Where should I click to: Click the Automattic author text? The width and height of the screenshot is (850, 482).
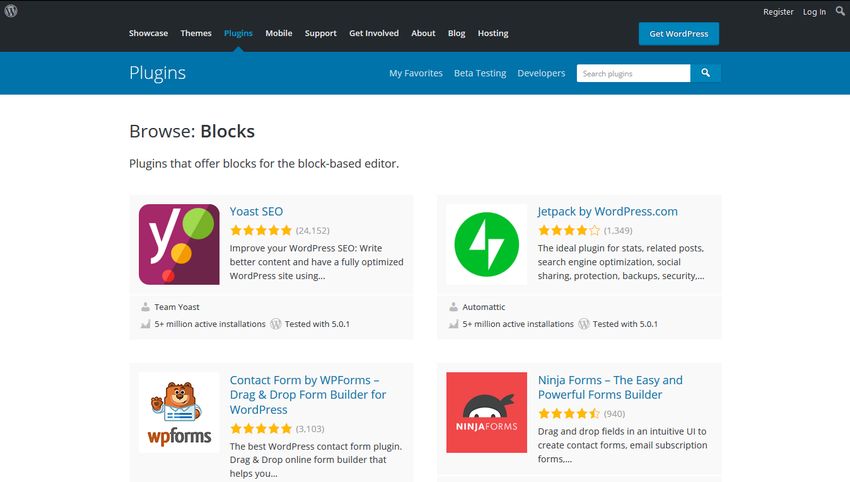[484, 307]
